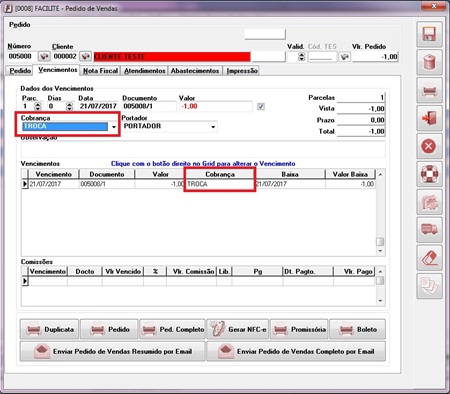Image resolution: width=450 pixels, height=394 pixels.
Task: Switch to the Pedido tab
Action: tap(20, 71)
